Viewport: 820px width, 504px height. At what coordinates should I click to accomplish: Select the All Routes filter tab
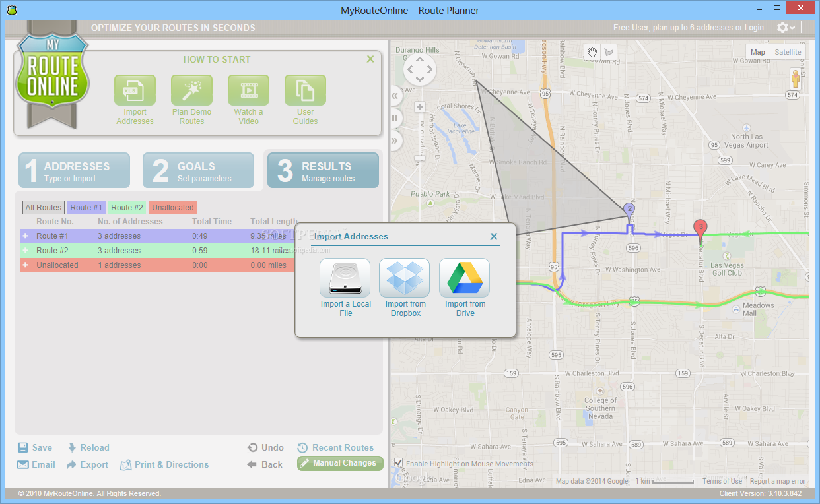(44, 208)
